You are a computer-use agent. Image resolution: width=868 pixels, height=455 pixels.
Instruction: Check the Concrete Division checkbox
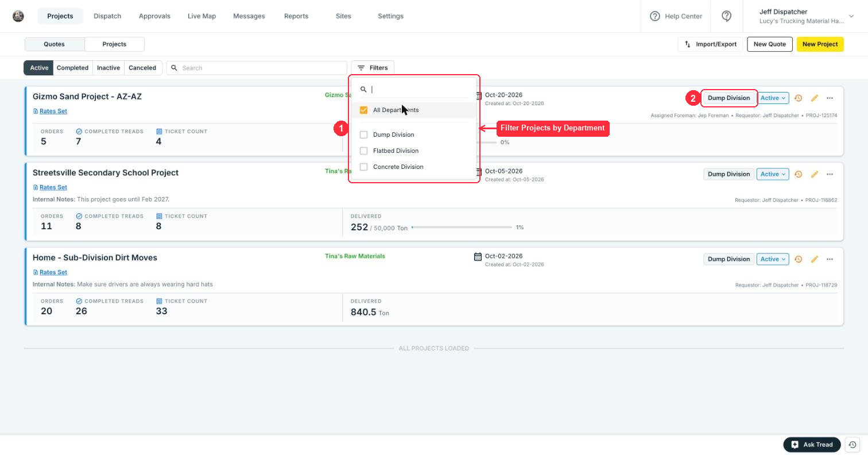(363, 167)
